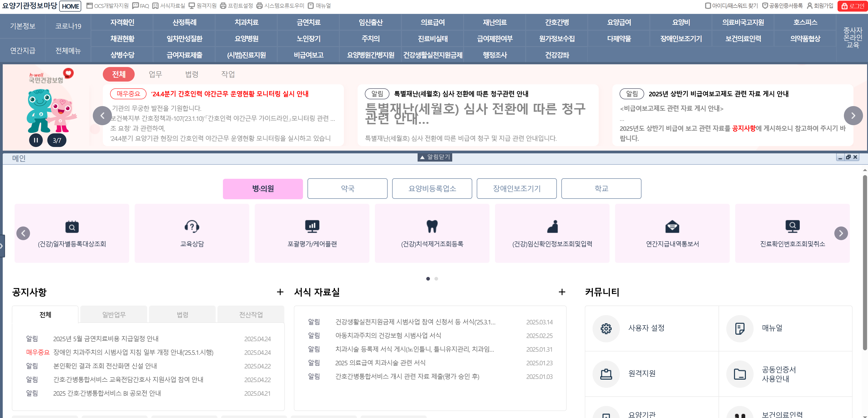Pause the notice banner slideshow

pyautogui.click(x=36, y=140)
